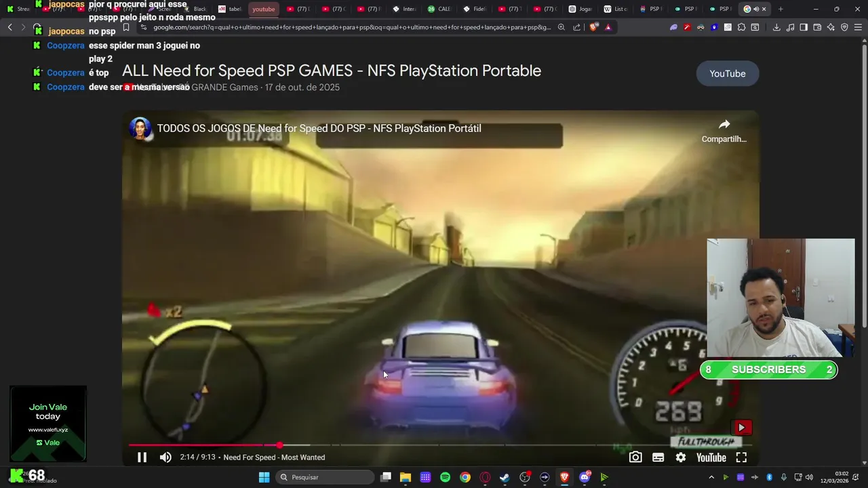This screenshot has width=868, height=488.
Task: Click the Join Vale today banner
Action: [x=48, y=424]
